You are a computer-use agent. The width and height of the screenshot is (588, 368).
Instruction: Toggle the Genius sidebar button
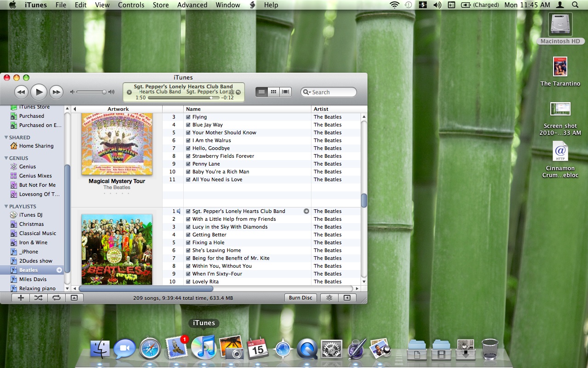(x=347, y=298)
